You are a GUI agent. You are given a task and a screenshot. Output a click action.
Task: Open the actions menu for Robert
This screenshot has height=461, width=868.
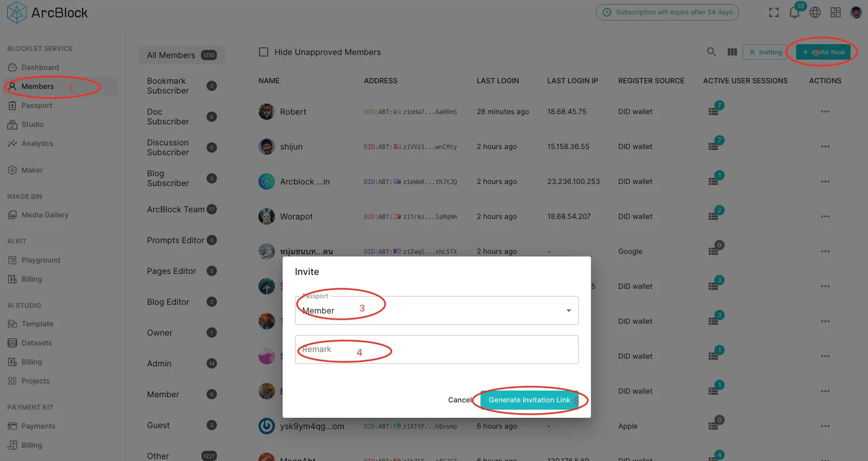pos(825,112)
